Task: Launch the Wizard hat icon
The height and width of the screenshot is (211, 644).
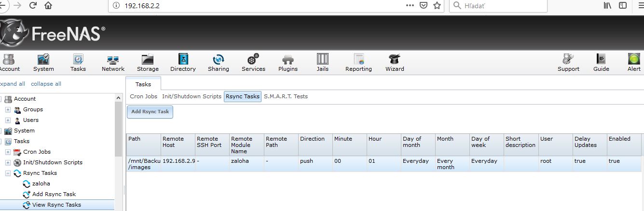Action: (395, 59)
